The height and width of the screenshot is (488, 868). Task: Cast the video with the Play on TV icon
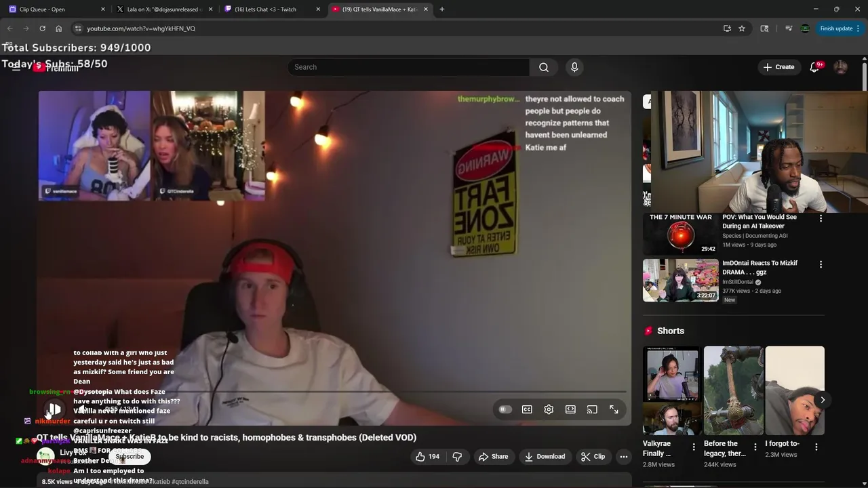(592, 409)
